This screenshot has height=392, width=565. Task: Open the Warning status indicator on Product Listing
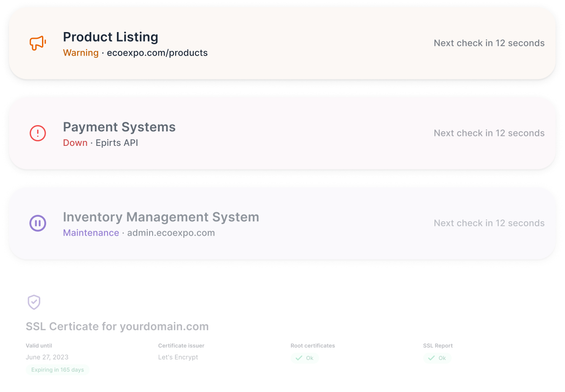pyautogui.click(x=81, y=53)
